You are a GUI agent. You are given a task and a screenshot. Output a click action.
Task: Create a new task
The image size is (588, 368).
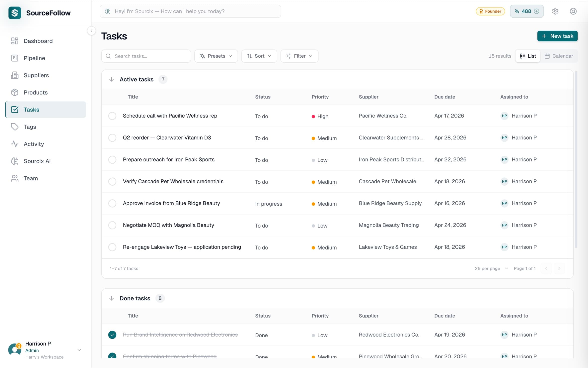(557, 36)
